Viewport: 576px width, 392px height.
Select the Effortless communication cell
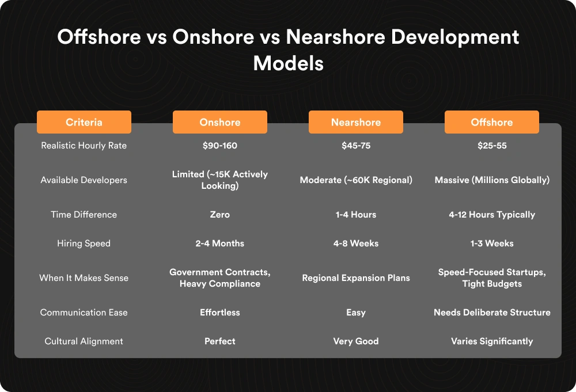219,312
